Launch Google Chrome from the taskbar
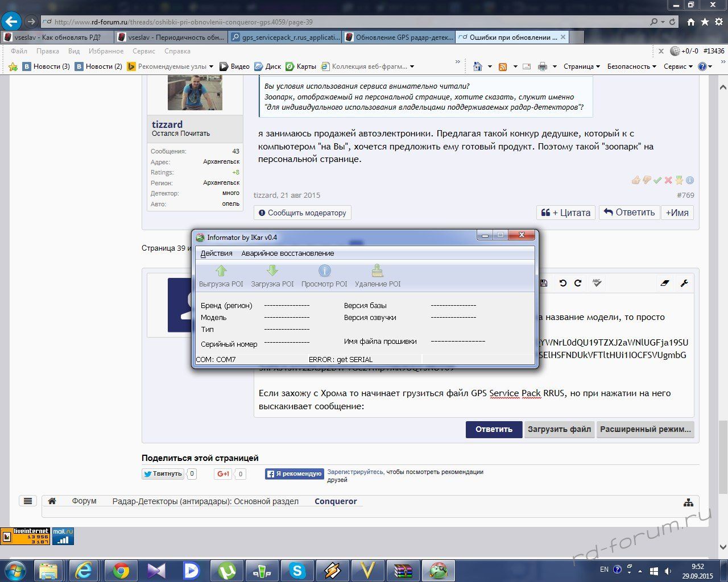Viewport: 728px width, 582px height. pyautogui.click(x=121, y=569)
